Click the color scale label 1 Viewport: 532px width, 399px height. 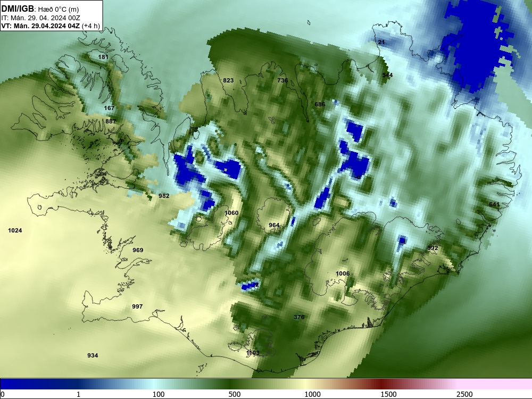click(x=78, y=394)
